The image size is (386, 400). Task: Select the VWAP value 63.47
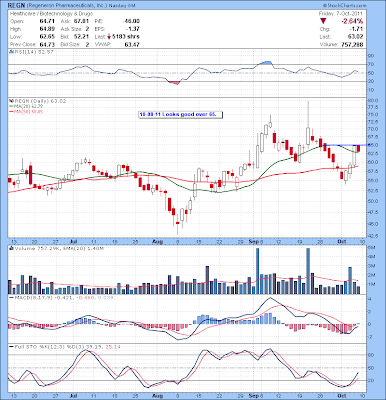[132, 44]
